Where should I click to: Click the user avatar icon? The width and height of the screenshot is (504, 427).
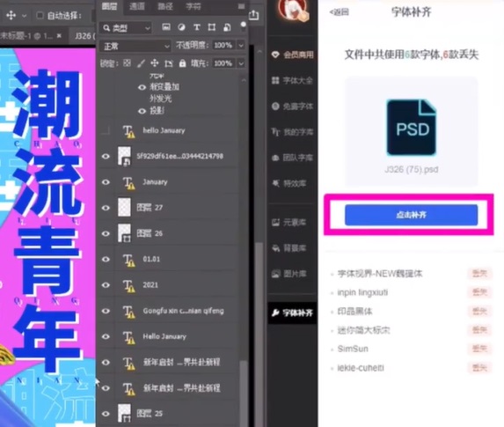click(293, 11)
